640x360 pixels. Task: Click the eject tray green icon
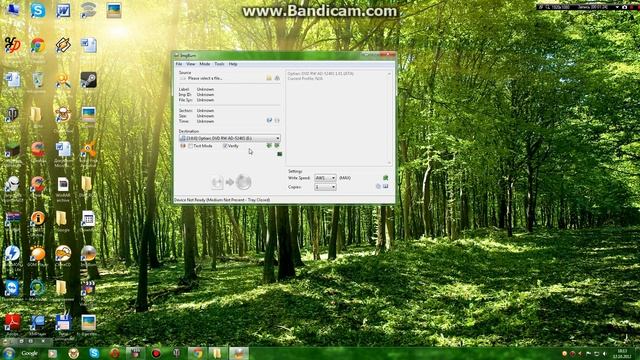point(269,146)
